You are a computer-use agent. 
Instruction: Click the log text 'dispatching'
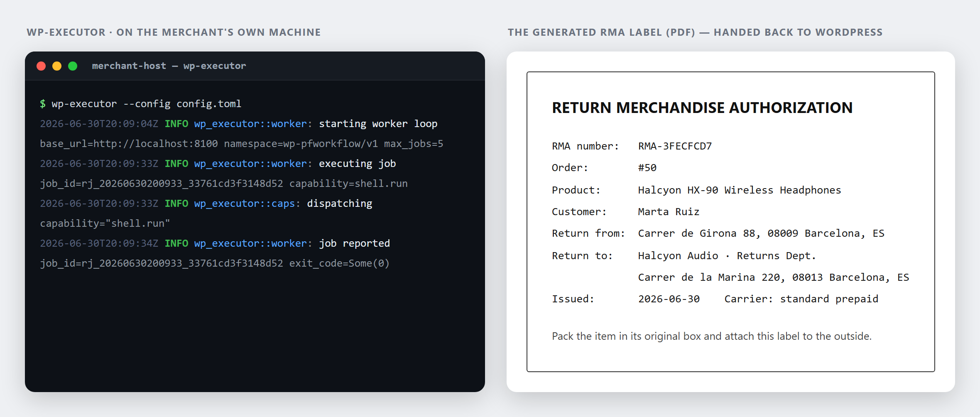(340, 204)
